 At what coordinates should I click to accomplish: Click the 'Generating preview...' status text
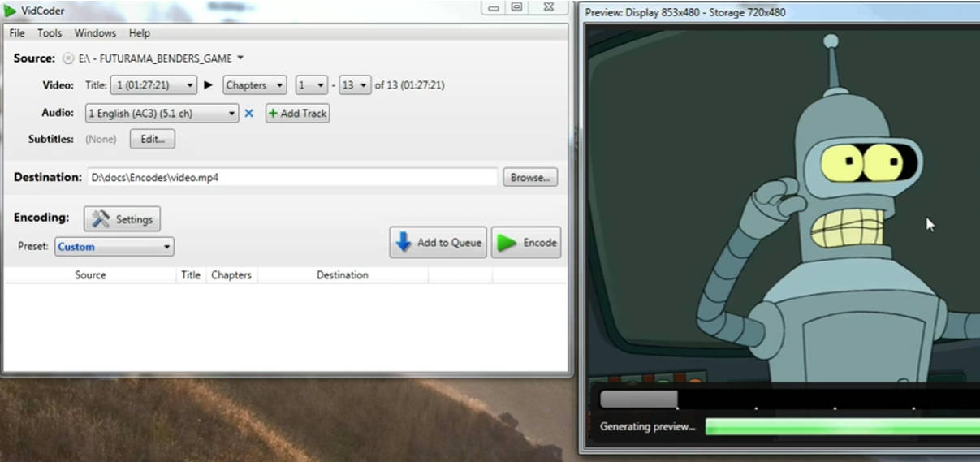pos(647,426)
